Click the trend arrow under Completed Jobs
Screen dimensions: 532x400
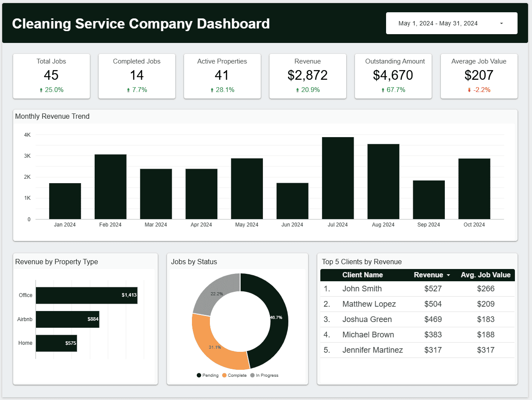[x=128, y=90]
